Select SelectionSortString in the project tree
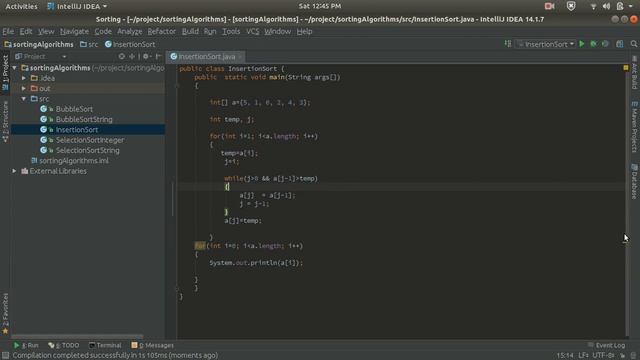640x360 pixels. (88, 150)
